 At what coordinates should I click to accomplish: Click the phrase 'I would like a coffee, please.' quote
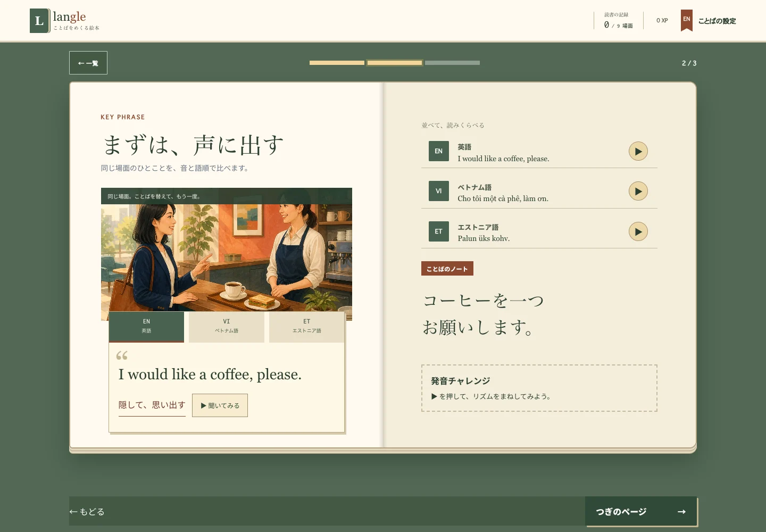point(210,375)
